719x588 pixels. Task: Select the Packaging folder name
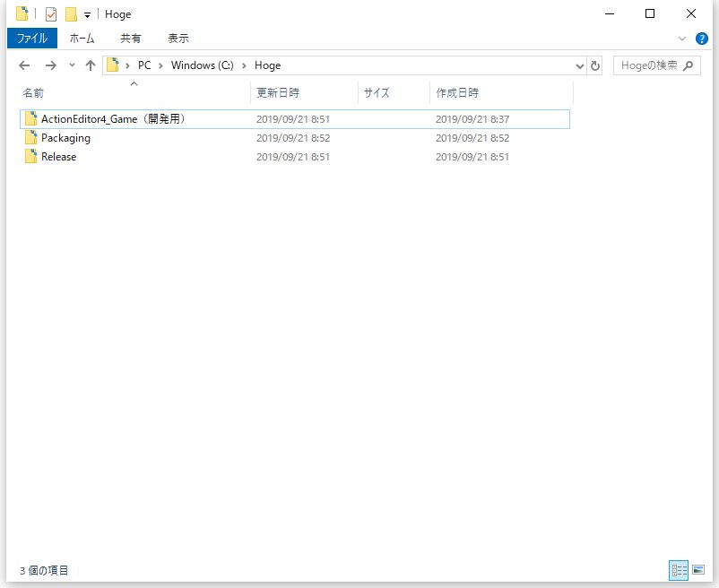pos(65,138)
